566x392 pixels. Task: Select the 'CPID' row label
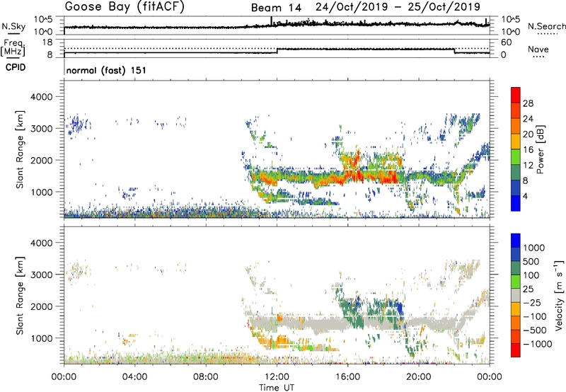(x=16, y=67)
